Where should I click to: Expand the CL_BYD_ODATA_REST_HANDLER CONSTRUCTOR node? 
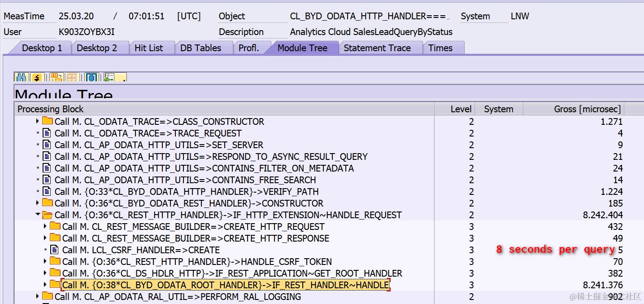[38, 203]
